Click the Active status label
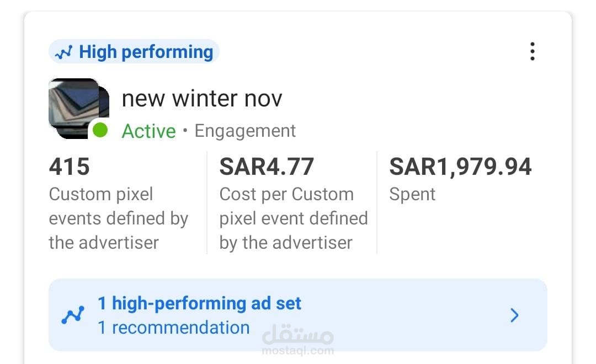This screenshot has height=364, width=596. tap(148, 131)
